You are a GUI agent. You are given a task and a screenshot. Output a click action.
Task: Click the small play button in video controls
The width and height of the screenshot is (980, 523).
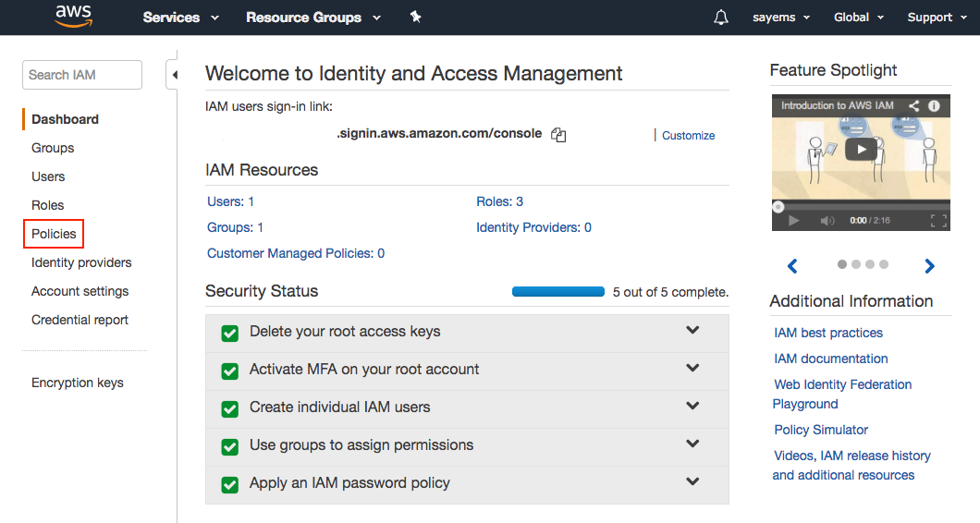[794, 221]
